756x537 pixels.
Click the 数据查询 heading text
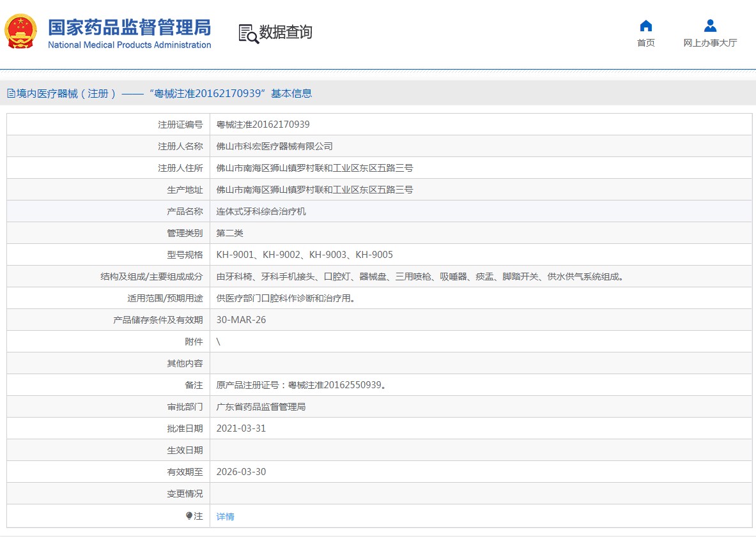coord(286,33)
